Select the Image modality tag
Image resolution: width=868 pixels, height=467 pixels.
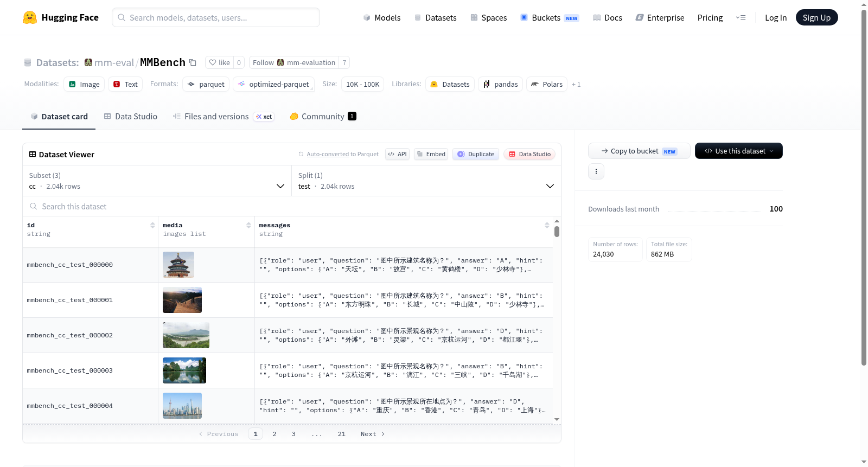click(84, 84)
